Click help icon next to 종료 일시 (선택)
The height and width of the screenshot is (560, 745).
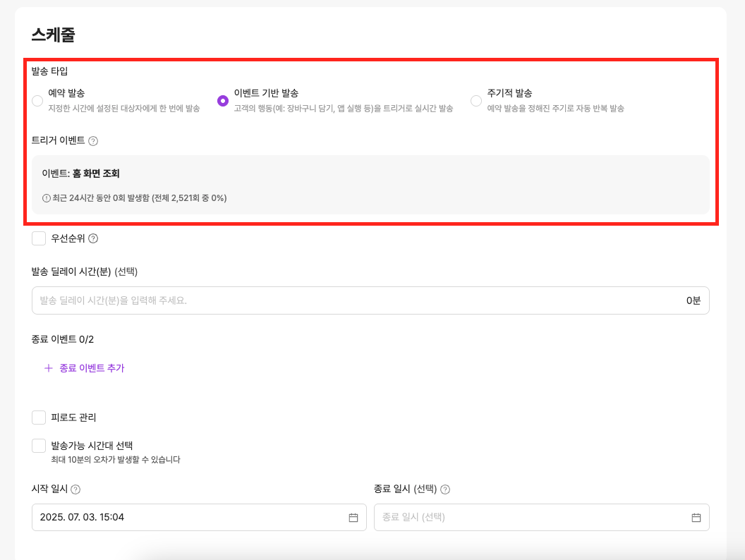click(x=445, y=489)
